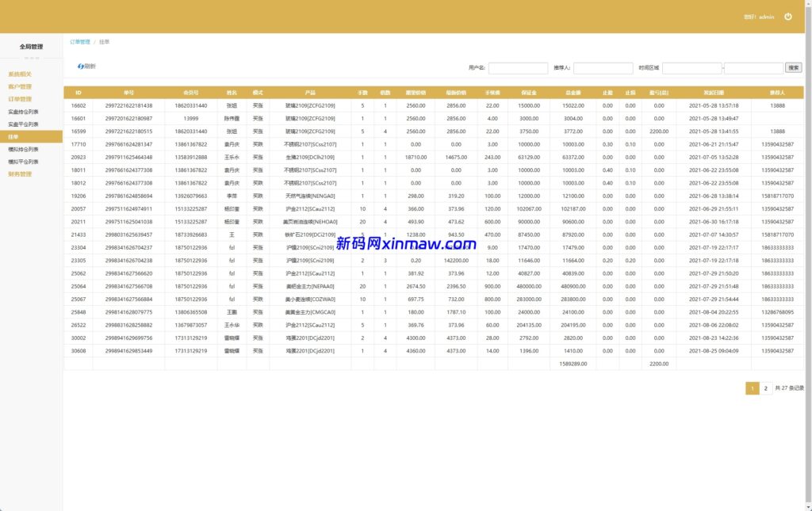Expand the 财务管理 sidebar section
This screenshot has width=812, height=511.
point(20,174)
